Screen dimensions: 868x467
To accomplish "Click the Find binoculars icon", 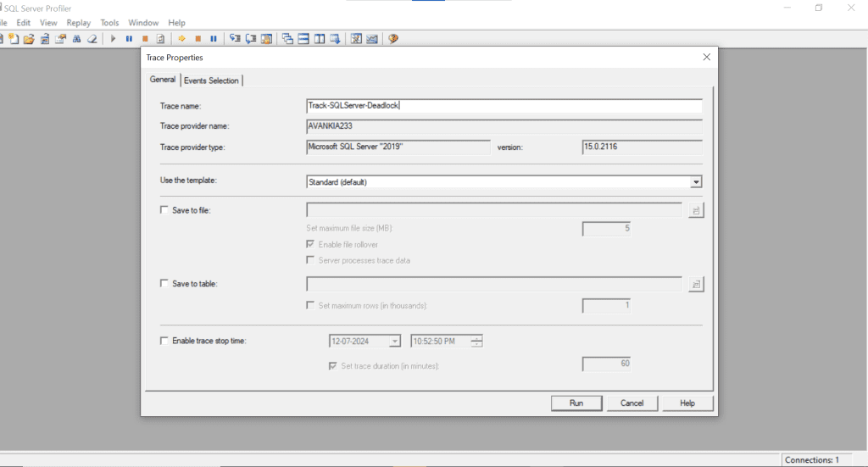I will [x=76, y=39].
